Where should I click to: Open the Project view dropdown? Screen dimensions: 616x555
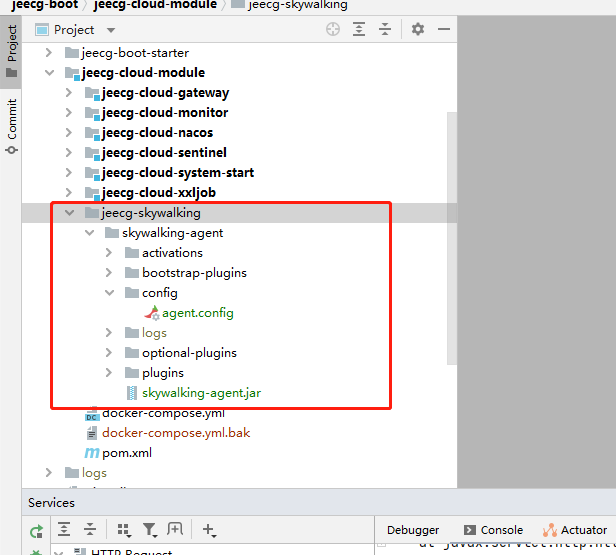click(111, 30)
